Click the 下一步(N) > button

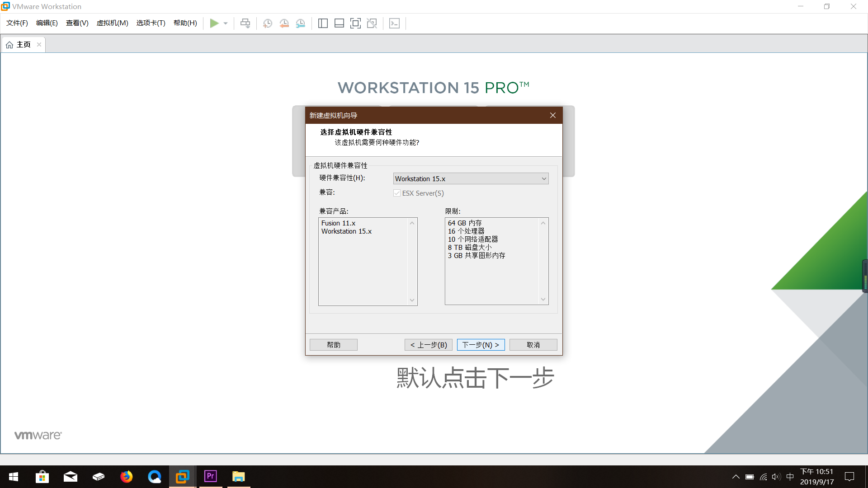[481, 345]
